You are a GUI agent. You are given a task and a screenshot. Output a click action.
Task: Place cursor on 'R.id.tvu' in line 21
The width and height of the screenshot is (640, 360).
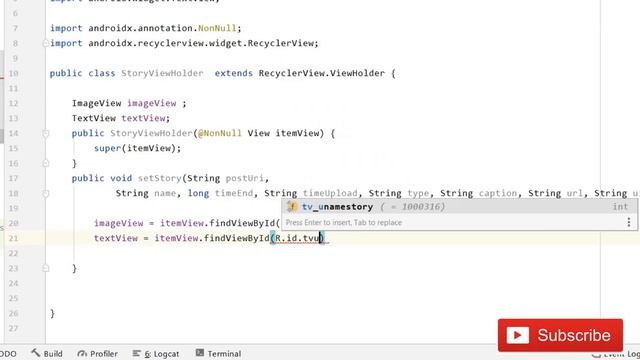(x=297, y=238)
